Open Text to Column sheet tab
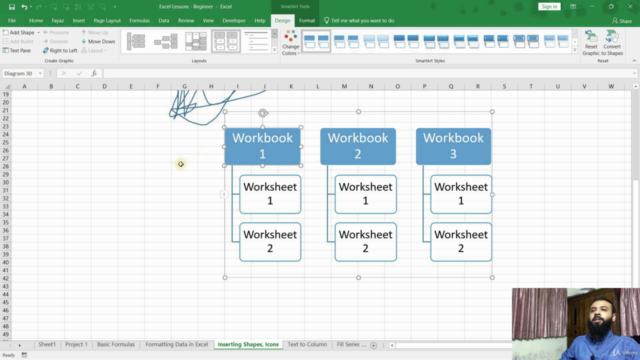The height and width of the screenshot is (360, 640). (x=307, y=344)
